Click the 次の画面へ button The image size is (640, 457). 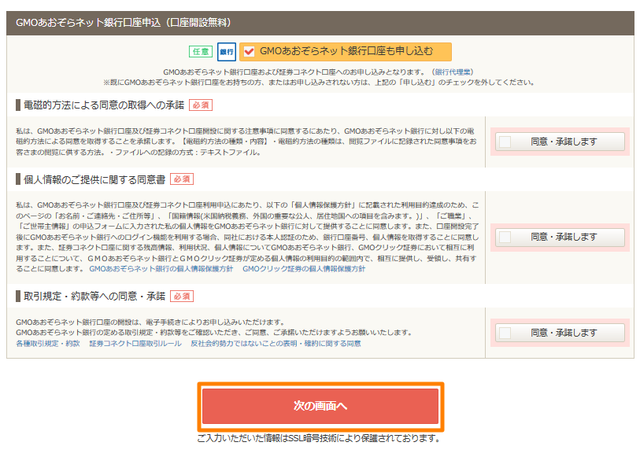click(x=320, y=406)
